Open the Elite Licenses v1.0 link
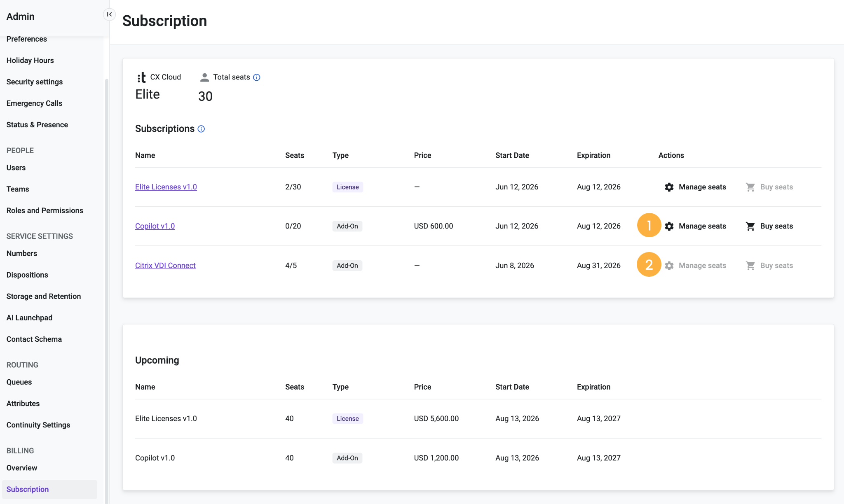Viewport: 844px width, 504px height. pyautogui.click(x=166, y=187)
